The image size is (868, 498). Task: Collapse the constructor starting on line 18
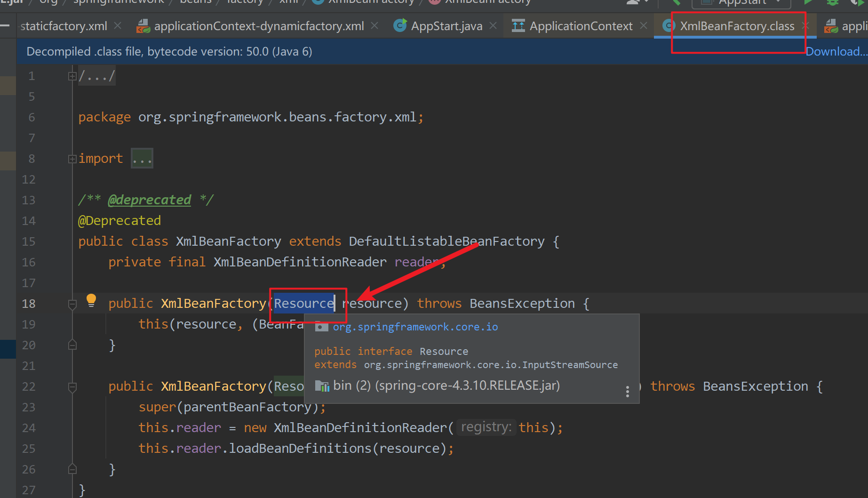72,304
